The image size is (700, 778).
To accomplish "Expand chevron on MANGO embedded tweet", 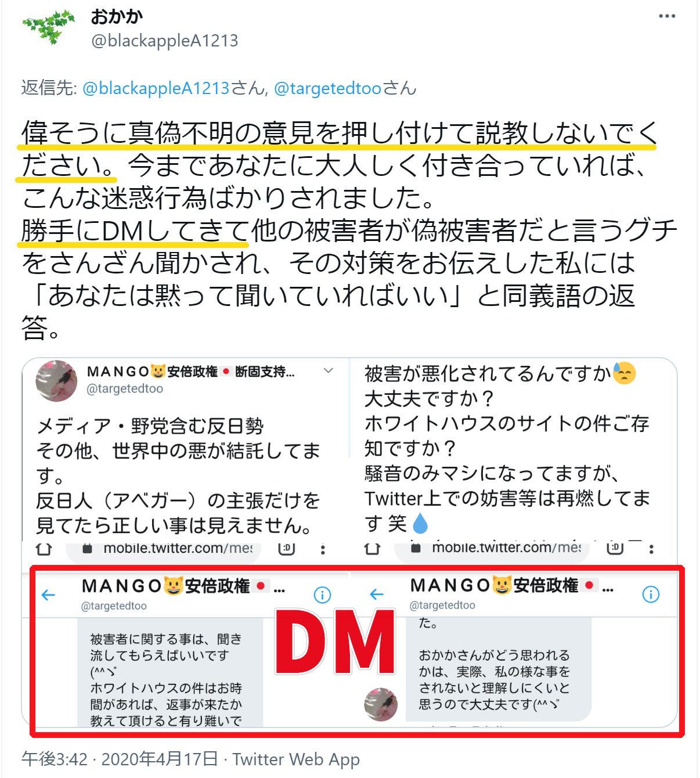I will pyautogui.click(x=329, y=370).
